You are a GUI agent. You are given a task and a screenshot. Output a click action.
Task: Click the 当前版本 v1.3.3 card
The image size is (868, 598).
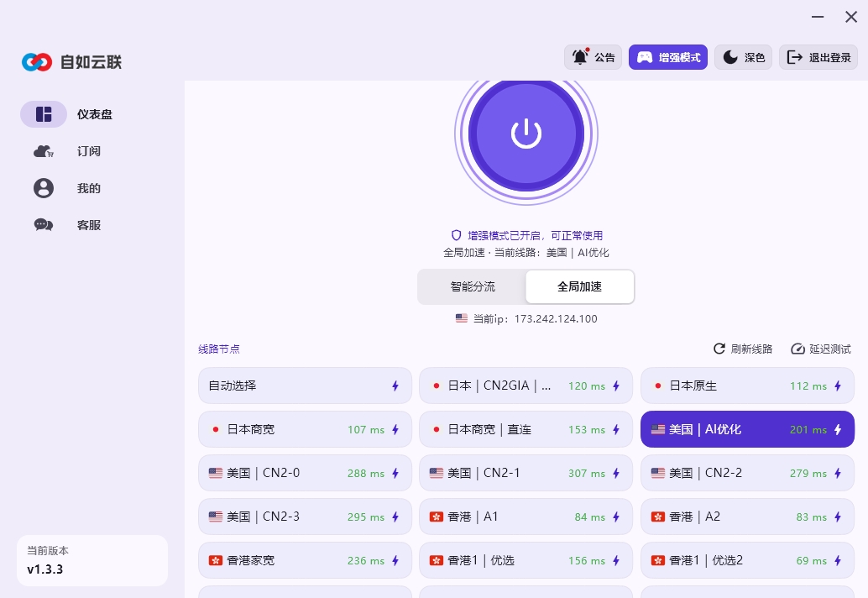click(x=92, y=560)
